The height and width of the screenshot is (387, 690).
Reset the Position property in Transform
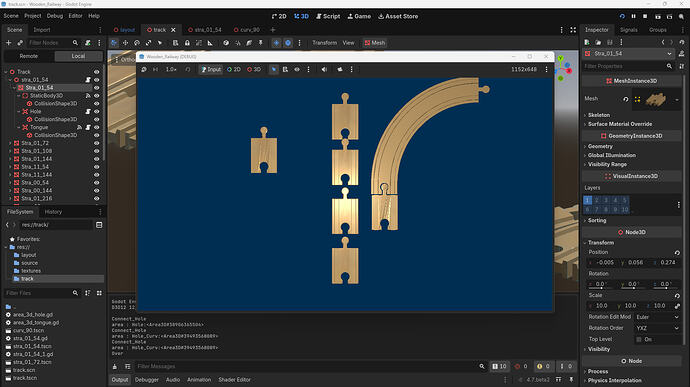click(677, 252)
